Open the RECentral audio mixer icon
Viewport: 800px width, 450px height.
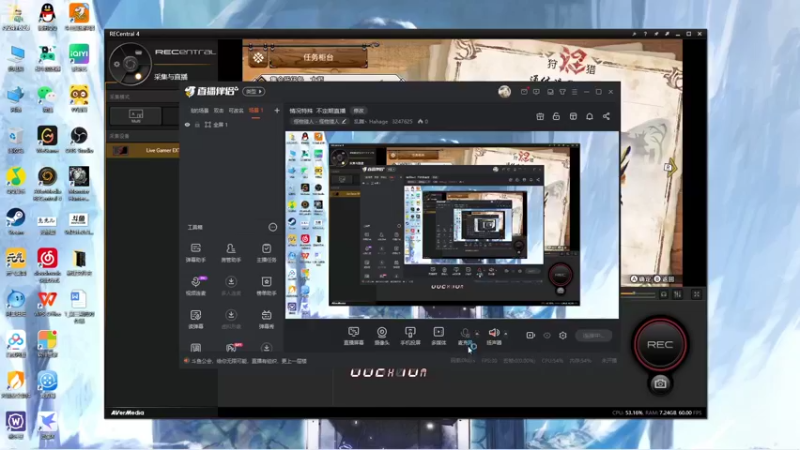pyautogui.click(x=678, y=294)
